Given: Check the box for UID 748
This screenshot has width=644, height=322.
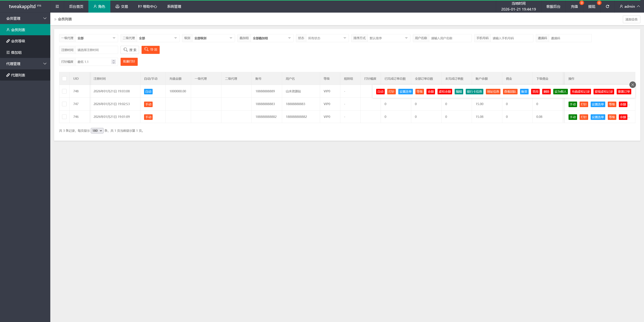Looking at the screenshot, I should pyautogui.click(x=64, y=91).
